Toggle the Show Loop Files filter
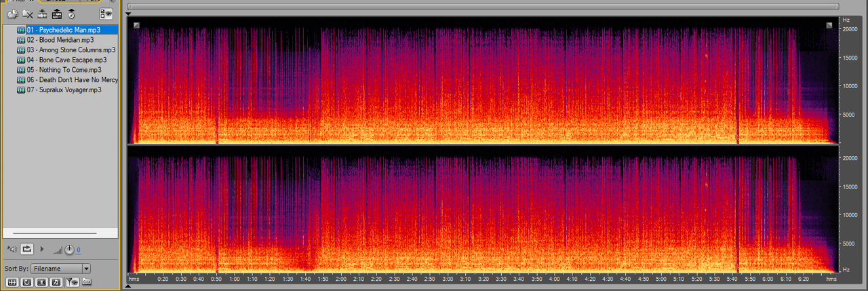The height and width of the screenshot is (291, 868). (x=26, y=282)
